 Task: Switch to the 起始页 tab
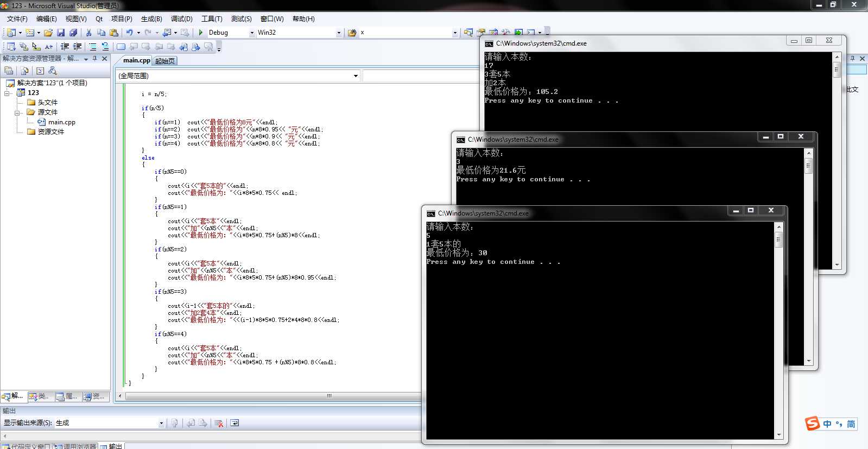165,61
